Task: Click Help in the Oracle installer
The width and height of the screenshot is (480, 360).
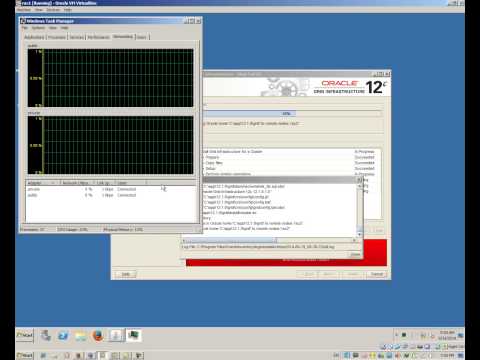Action: click(126, 274)
